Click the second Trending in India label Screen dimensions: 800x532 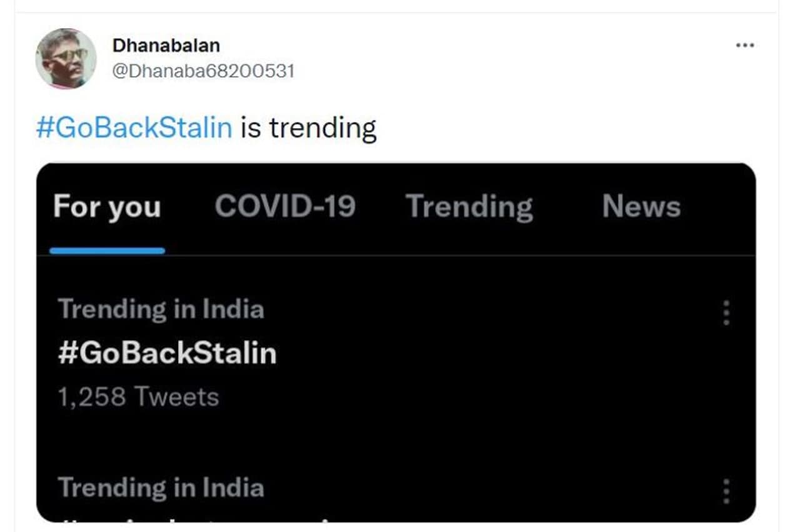[161, 488]
